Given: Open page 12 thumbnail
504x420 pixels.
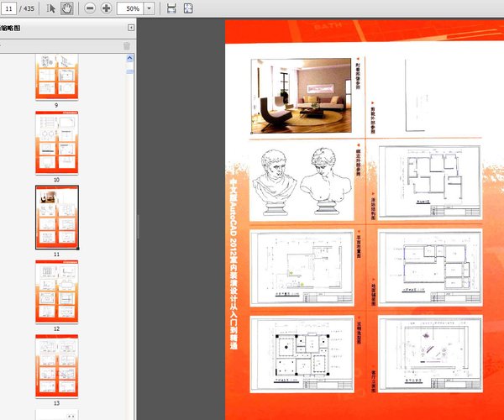Looking at the screenshot, I should (x=56, y=291).
